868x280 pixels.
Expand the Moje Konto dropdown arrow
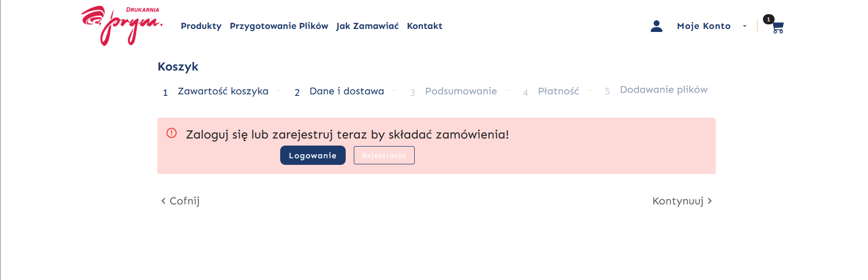pyautogui.click(x=745, y=26)
